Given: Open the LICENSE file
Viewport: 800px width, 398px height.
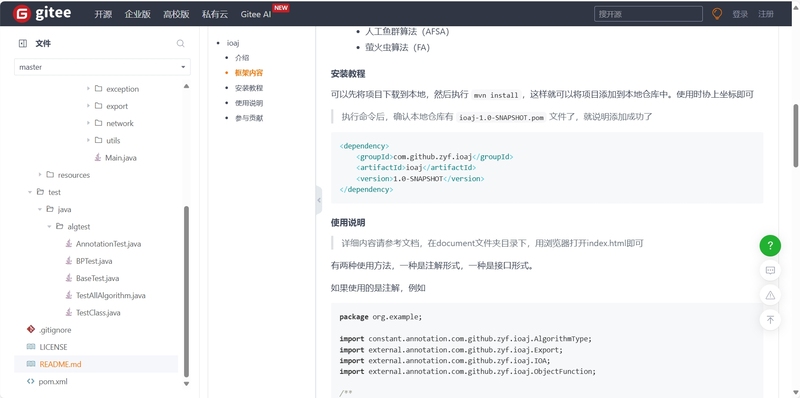Looking at the screenshot, I should click(53, 347).
